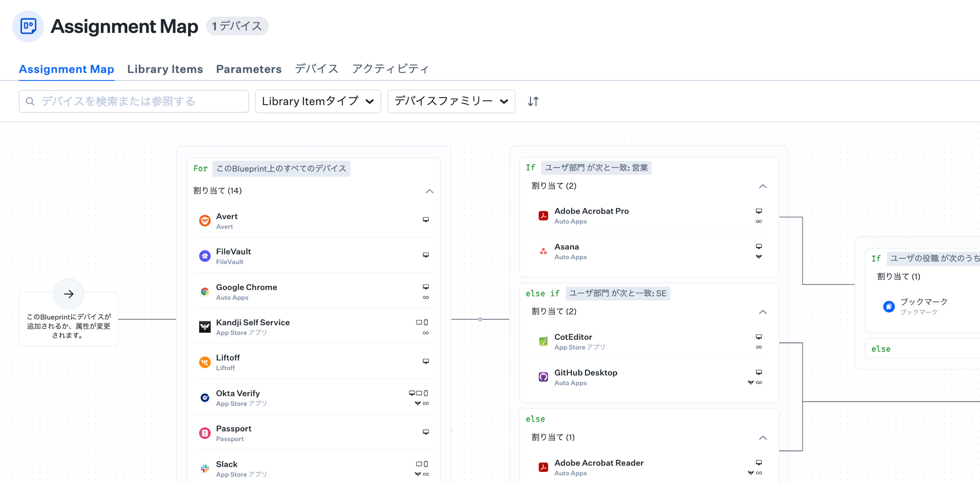Click the FileVault library item icon

[205, 255]
